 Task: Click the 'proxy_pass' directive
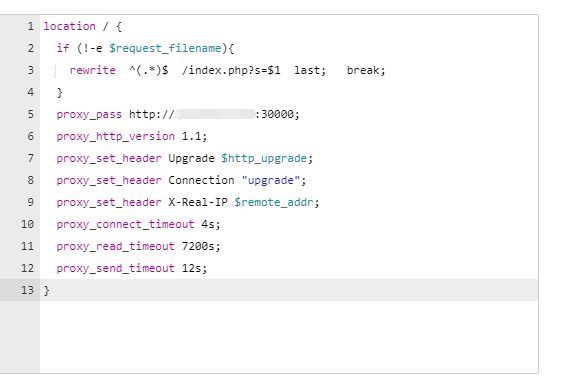[x=89, y=114]
